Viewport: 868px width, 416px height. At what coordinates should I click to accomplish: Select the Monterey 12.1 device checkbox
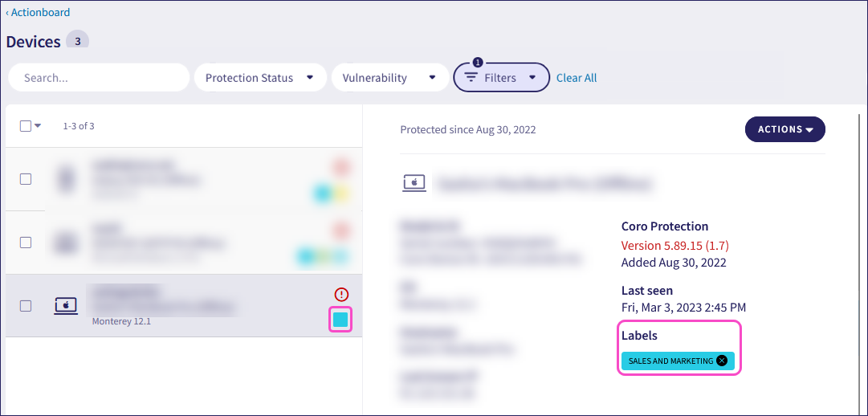[x=26, y=305]
